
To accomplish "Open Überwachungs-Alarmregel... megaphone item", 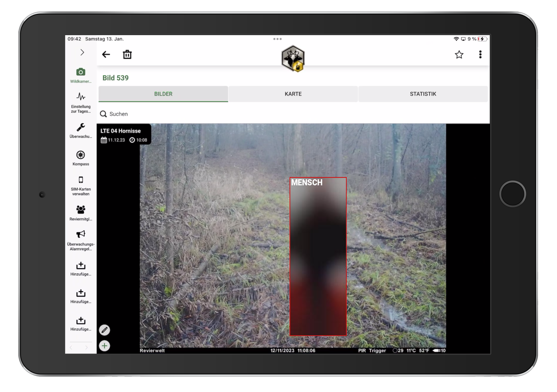I will tap(81, 241).
